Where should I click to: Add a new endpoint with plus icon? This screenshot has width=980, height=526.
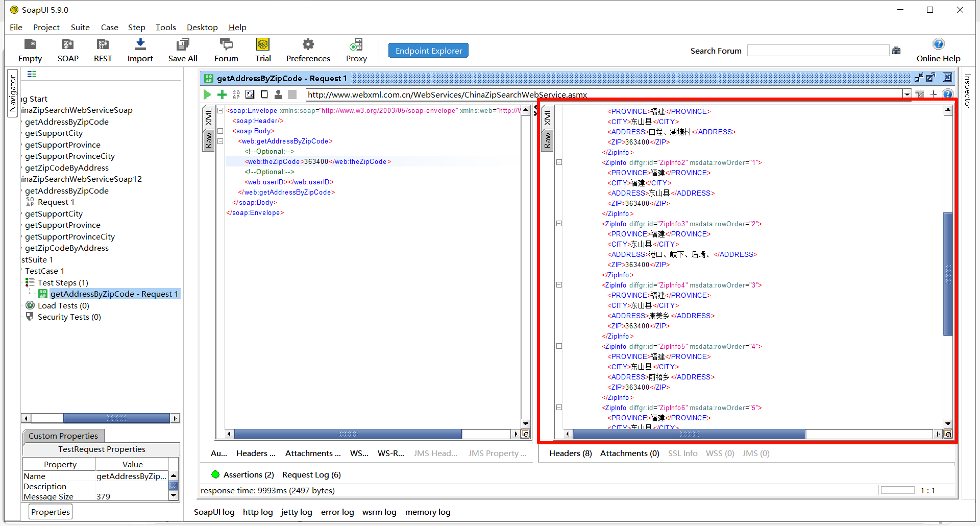(x=934, y=94)
